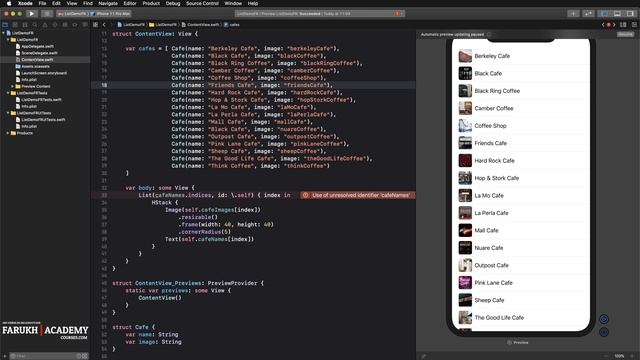This screenshot has height=360, width=640.
Task: Click ContentView.swift in the jump bar
Action: (x=200, y=25)
